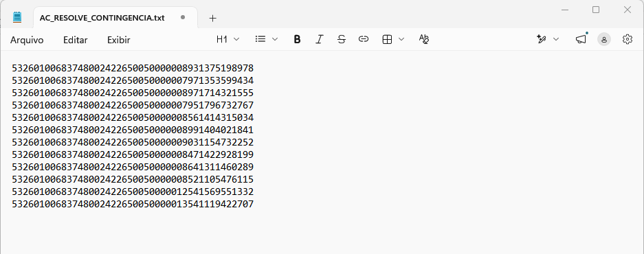The image size is (644, 254).
Task: Click the line ending in 569551332
Action: pos(133,192)
